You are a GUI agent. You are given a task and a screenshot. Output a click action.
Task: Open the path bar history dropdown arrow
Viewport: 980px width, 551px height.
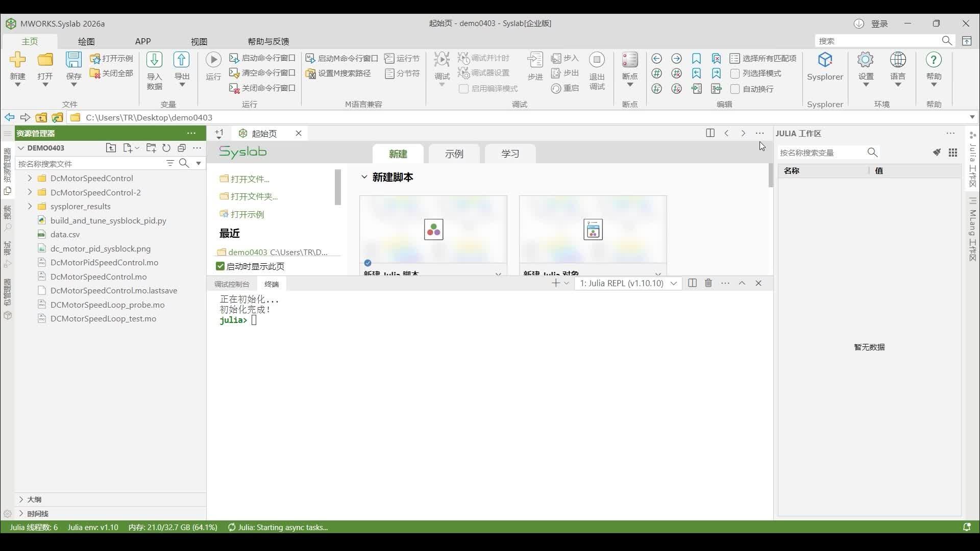[972, 117]
